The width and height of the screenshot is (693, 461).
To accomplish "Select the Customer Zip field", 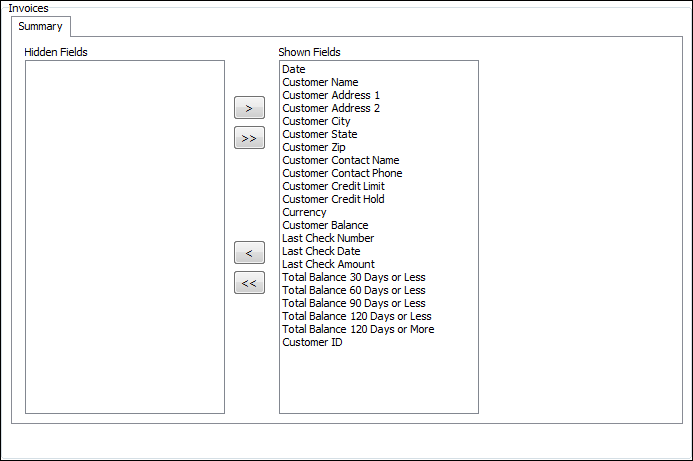I will (314, 147).
